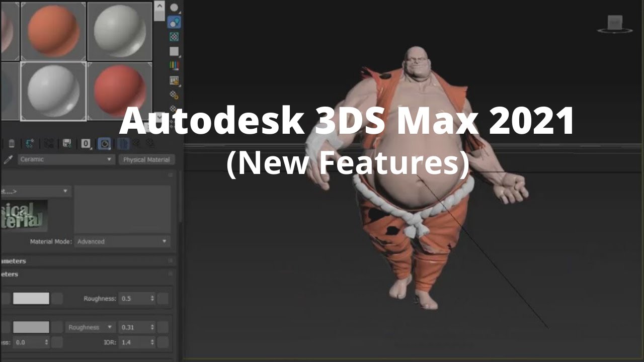Click the spinner arrows of IOR 1.4
Viewport: 644px width, 362px height.
coord(152,342)
